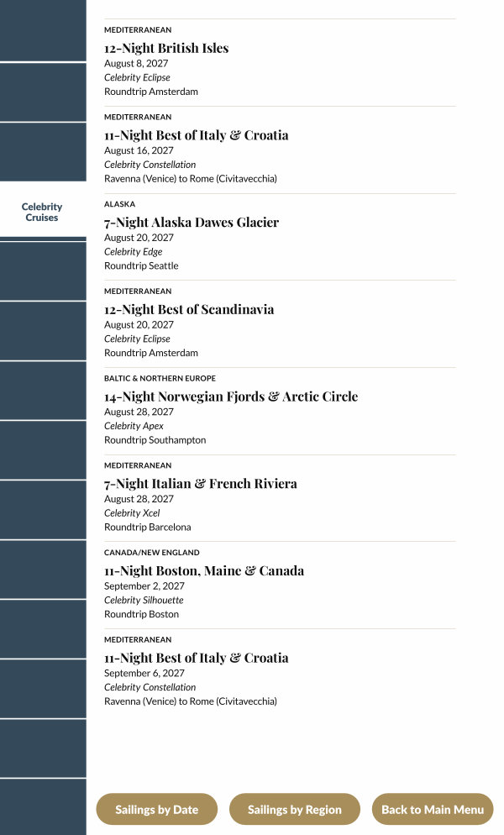Open the Celebrity Cruises sidebar tab
The width and height of the screenshot is (504, 835).
(x=42, y=212)
